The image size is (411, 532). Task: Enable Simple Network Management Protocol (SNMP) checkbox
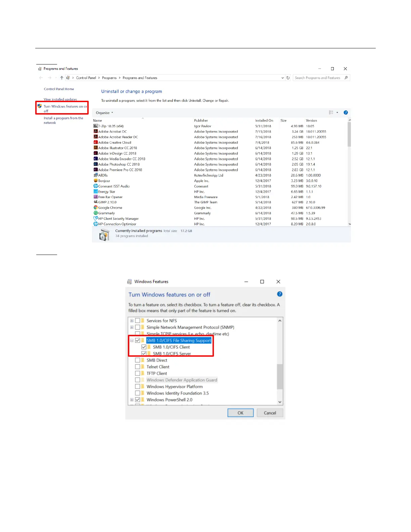[x=137, y=327]
